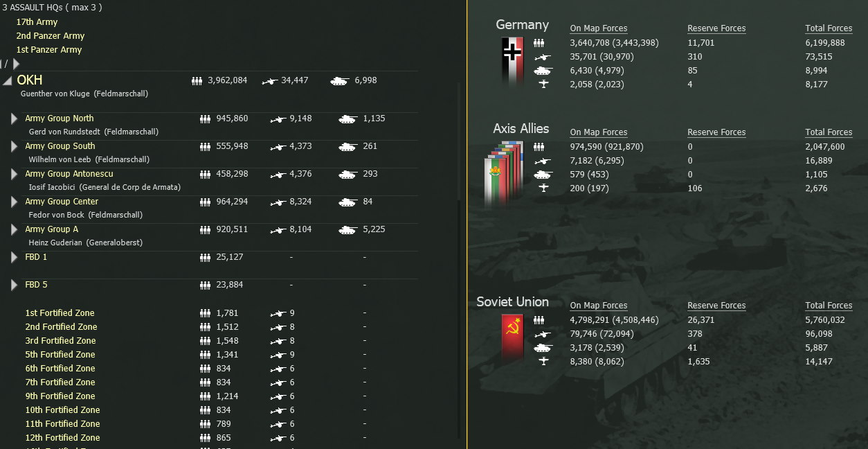This screenshot has width=868, height=449.
Task: Click OKH men icon
Action: pos(197,81)
